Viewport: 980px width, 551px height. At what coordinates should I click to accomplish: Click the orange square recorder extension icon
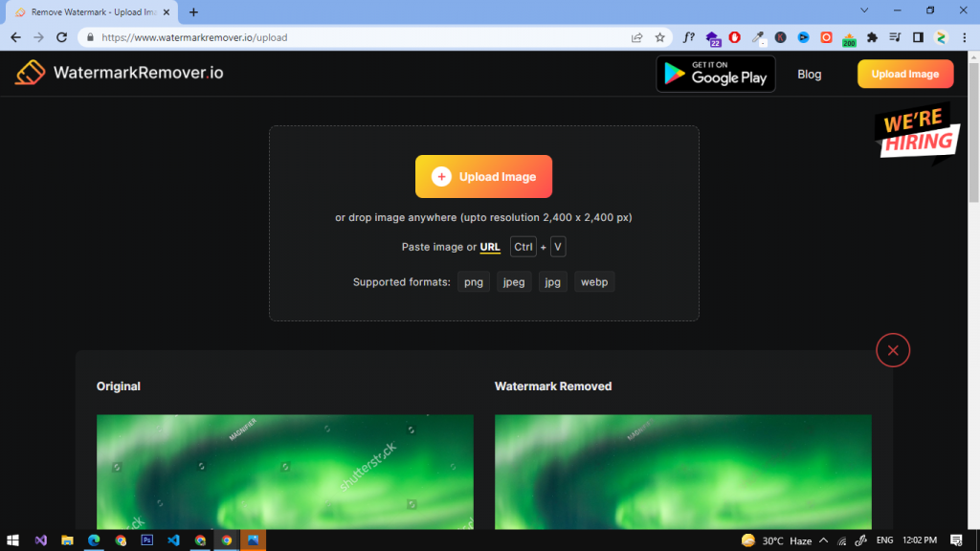coord(826,37)
